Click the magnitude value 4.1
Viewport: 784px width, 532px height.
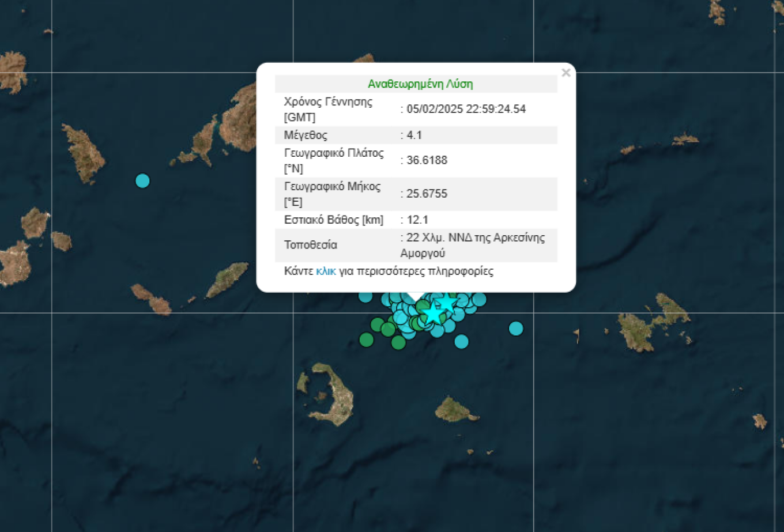(414, 135)
